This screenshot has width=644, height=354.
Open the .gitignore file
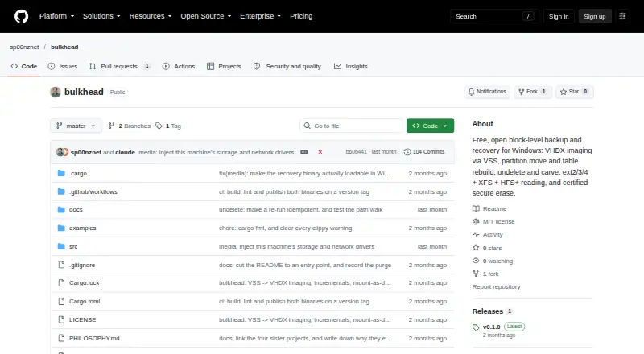82,265
